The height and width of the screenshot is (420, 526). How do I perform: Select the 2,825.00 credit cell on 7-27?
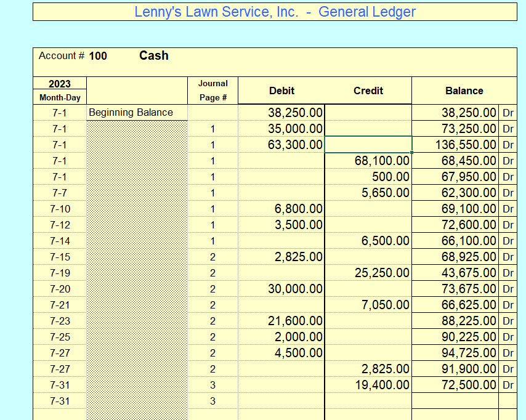tap(368, 369)
